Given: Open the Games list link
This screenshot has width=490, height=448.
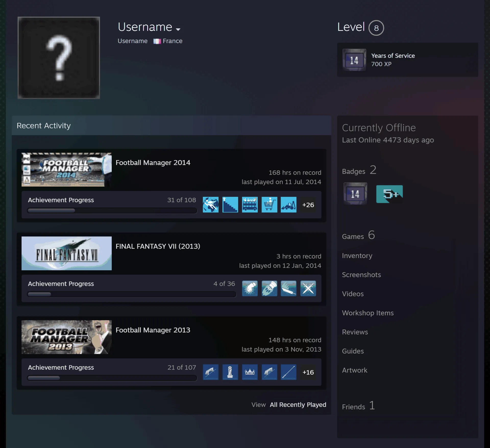Looking at the screenshot, I should tap(358, 235).
